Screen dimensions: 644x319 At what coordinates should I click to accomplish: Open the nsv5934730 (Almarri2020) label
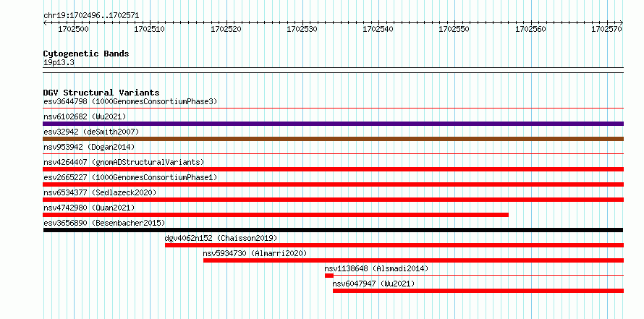tap(255, 253)
